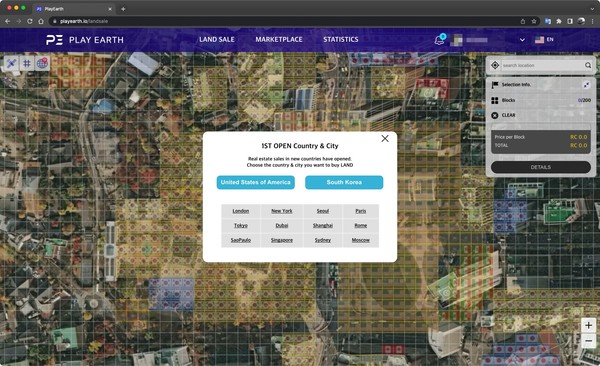Close the 1ST OPEN Country dialog
Screen dimensions: 600x366
[x=385, y=139]
